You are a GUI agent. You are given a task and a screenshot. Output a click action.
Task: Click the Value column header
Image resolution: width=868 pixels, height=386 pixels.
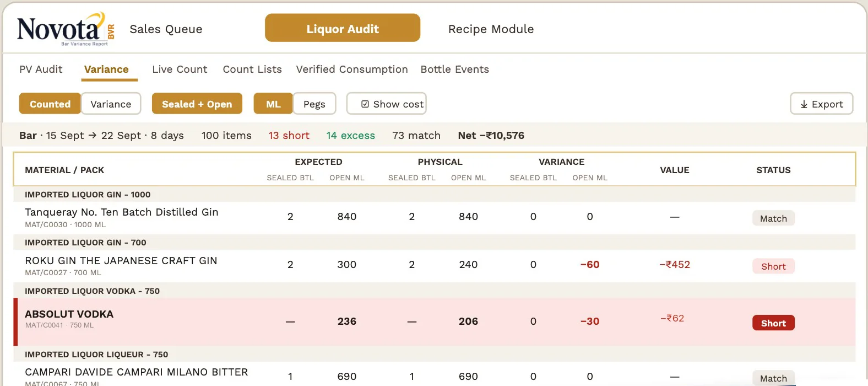click(675, 170)
